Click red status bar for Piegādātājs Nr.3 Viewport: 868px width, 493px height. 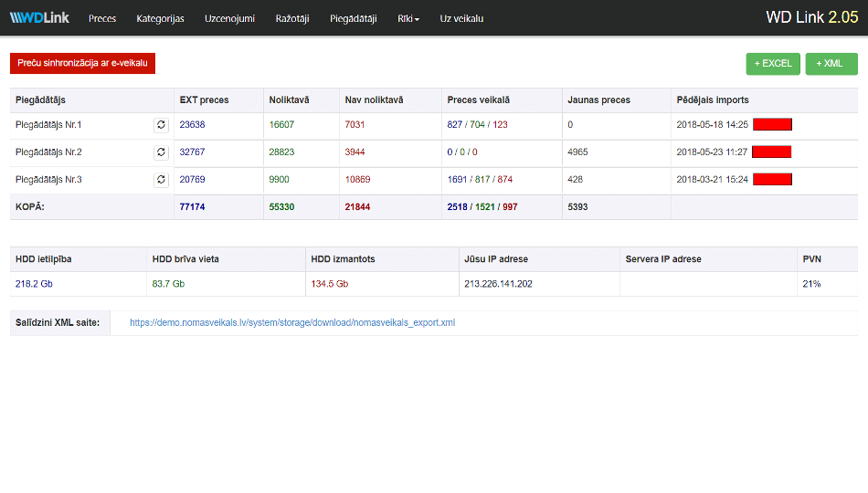point(772,180)
